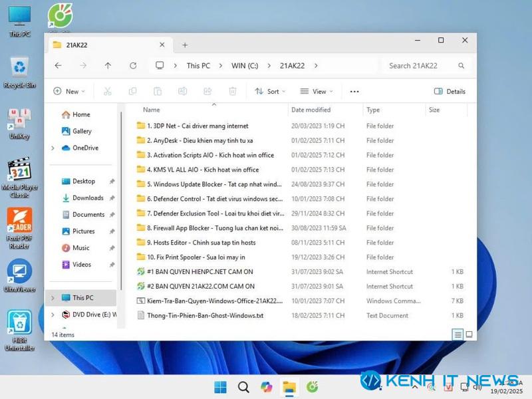Add a new tab with plus button
Image resolution: width=532 pixels, height=399 pixels.
(185, 45)
